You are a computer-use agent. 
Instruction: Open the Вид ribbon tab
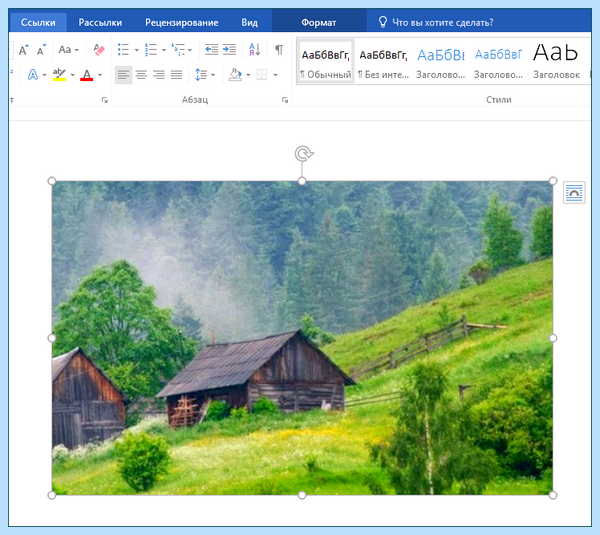pyautogui.click(x=249, y=23)
